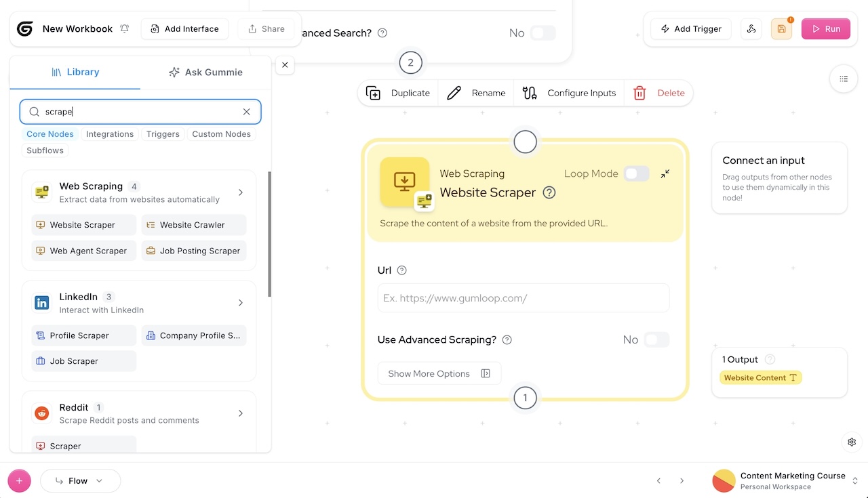This screenshot has width=868, height=498.
Task: Select the Core Nodes filter
Action: pyautogui.click(x=50, y=134)
